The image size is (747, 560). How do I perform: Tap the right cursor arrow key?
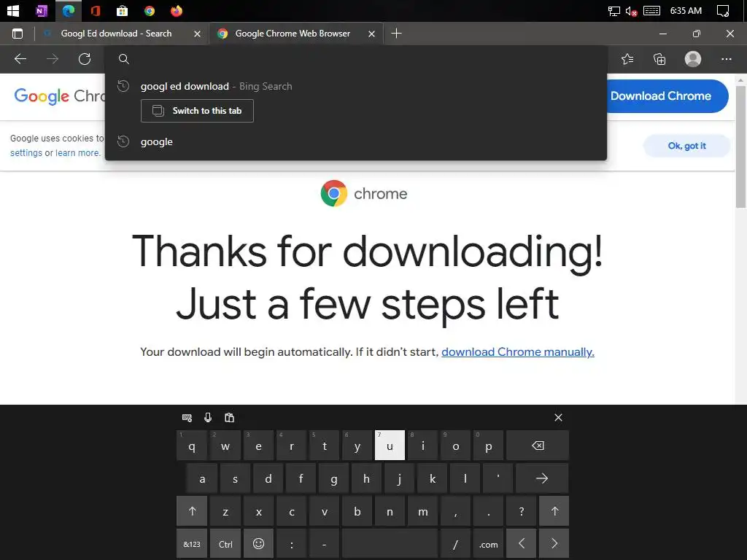554,544
